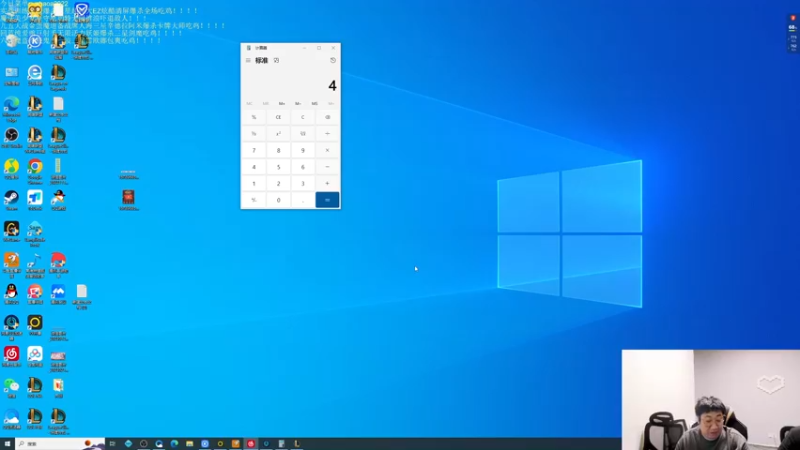Select the ToDesk blue T desktop shortcut
Screen dimensions: 800x450
click(35, 201)
